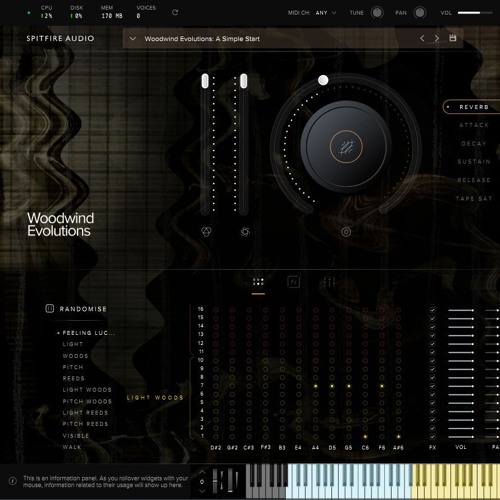Click the pitch wheel strip beside the keyboard

tap(216, 480)
